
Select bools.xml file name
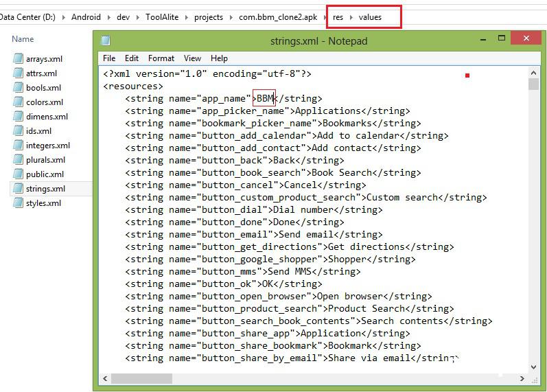[x=44, y=88]
